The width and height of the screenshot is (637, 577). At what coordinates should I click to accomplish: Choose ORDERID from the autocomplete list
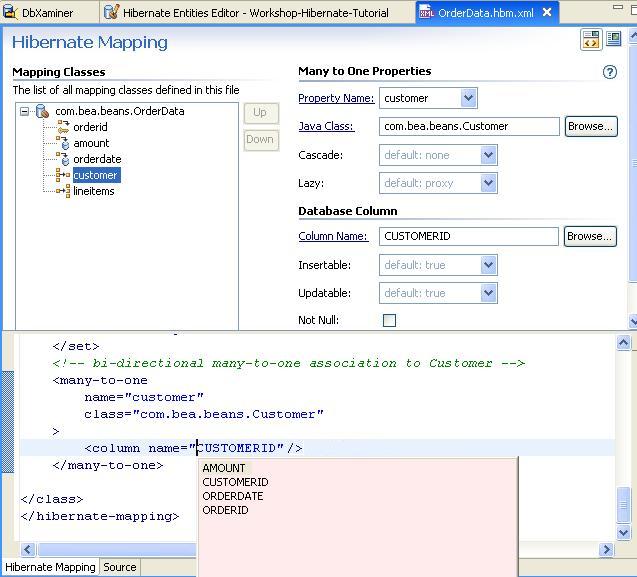click(225, 510)
